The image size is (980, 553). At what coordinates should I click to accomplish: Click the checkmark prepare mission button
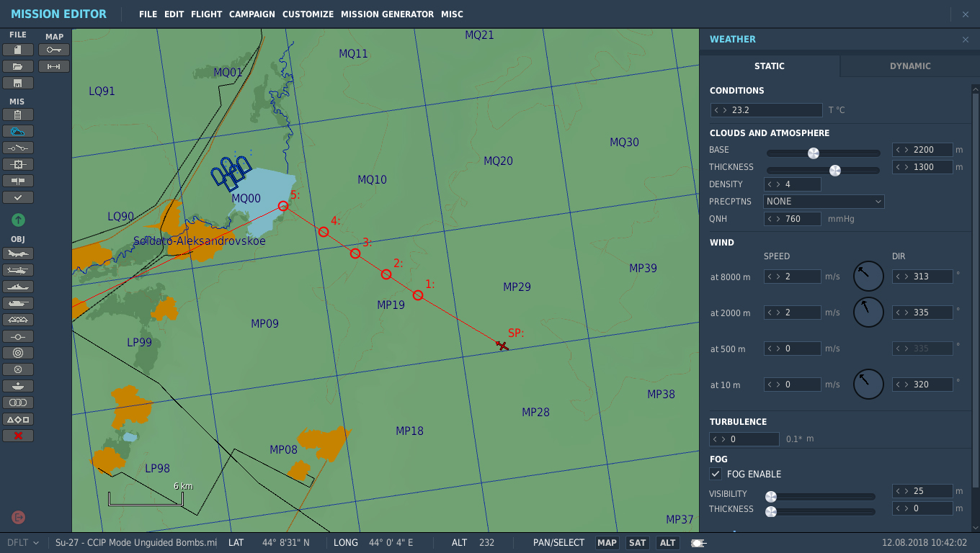tap(18, 197)
